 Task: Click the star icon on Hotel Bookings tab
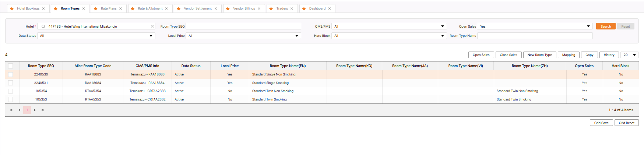(12, 8)
